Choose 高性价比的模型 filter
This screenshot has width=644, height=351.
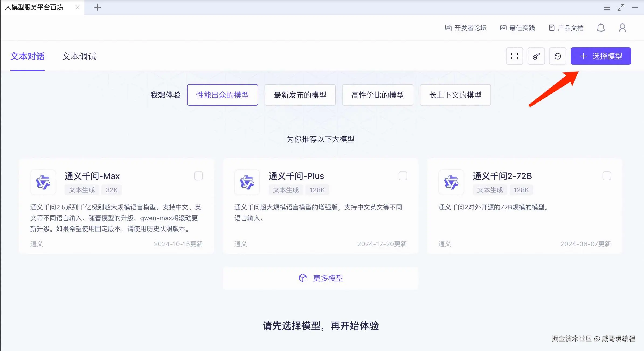pyautogui.click(x=378, y=95)
